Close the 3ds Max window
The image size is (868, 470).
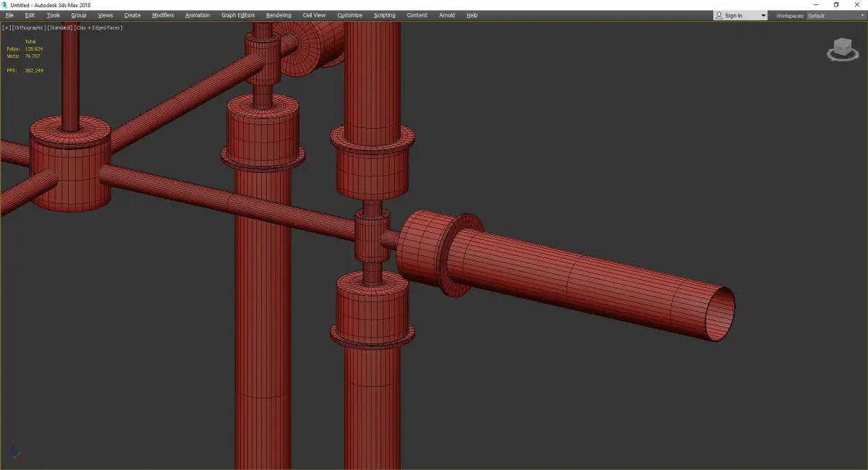pyautogui.click(x=857, y=5)
